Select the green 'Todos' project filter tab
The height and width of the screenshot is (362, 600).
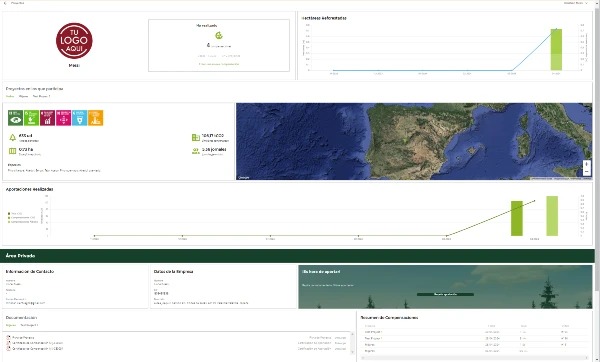point(10,96)
